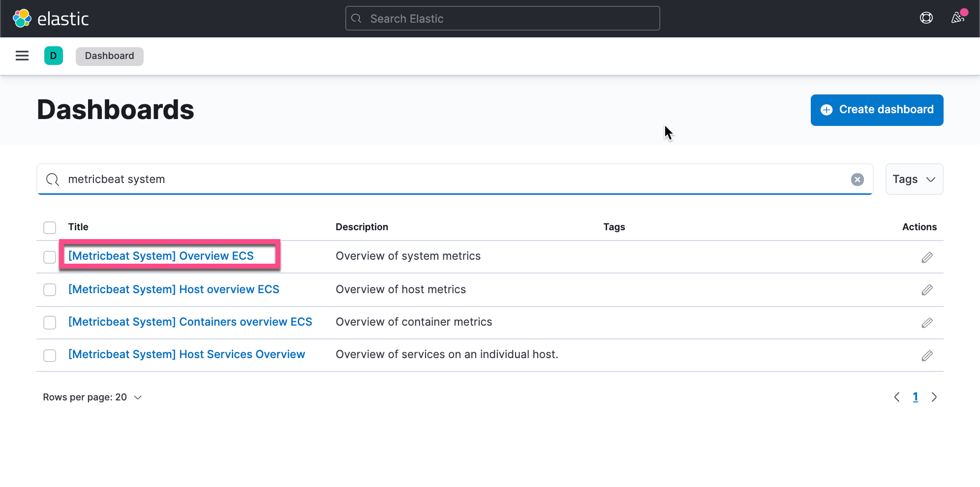Open the Rows per page dropdown
The height and width of the screenshot is (487, 980).
click(x=92, y=397)
